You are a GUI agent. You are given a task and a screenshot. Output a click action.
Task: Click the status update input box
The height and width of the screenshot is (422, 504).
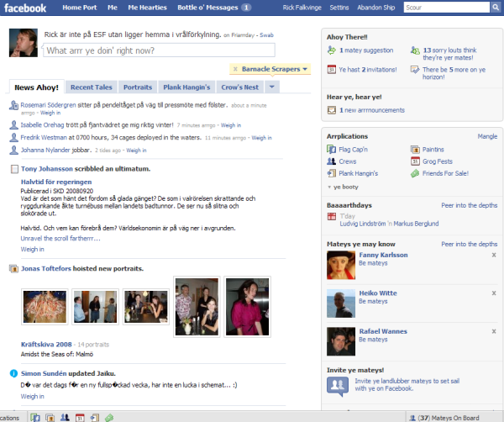coord(160,50)
